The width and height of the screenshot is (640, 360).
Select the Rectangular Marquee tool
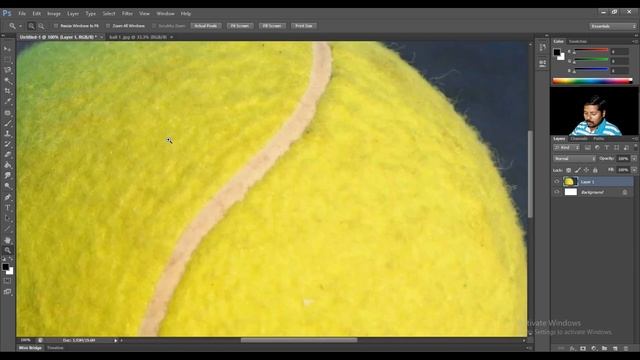[x=7, y=60]
